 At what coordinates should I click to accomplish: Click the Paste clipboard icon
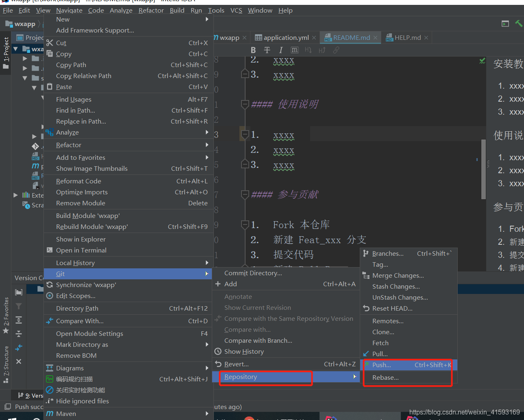pyautogui.click(x=50, y=87)
